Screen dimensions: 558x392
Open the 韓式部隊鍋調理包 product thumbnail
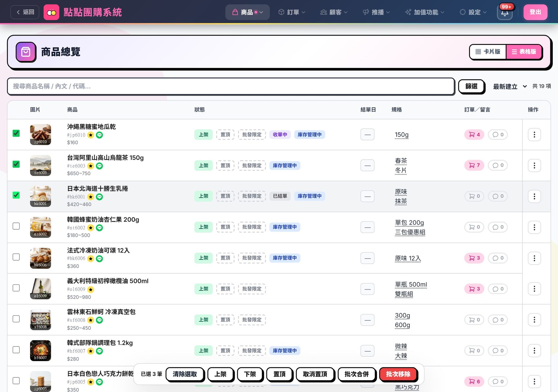point(41,350)
